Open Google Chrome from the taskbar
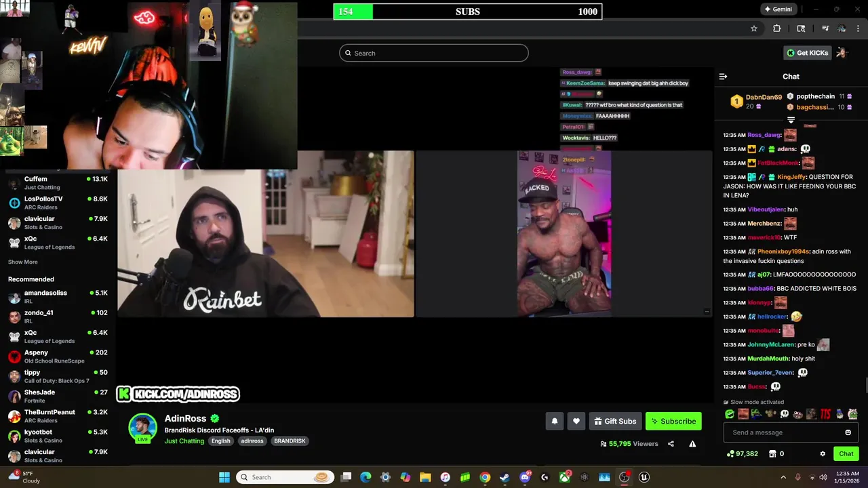Image resolution: width=868 pixels, height=488 pixels. [x=485, y=477]
